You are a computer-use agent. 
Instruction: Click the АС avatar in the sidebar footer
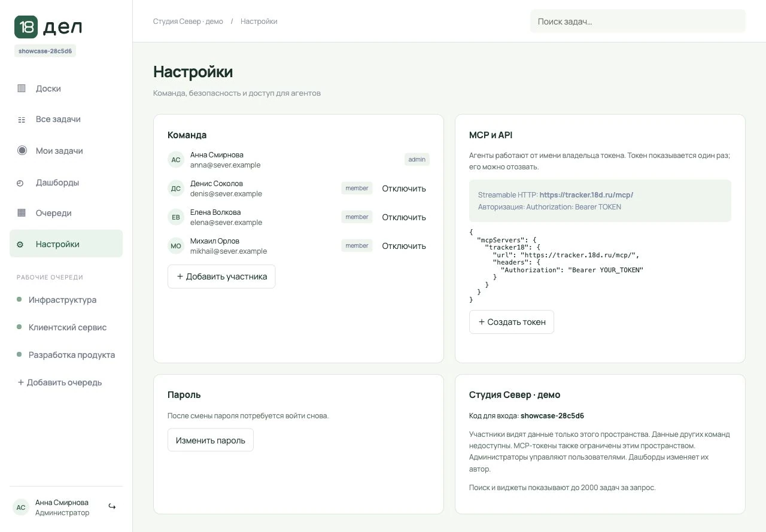pos(21,507)
